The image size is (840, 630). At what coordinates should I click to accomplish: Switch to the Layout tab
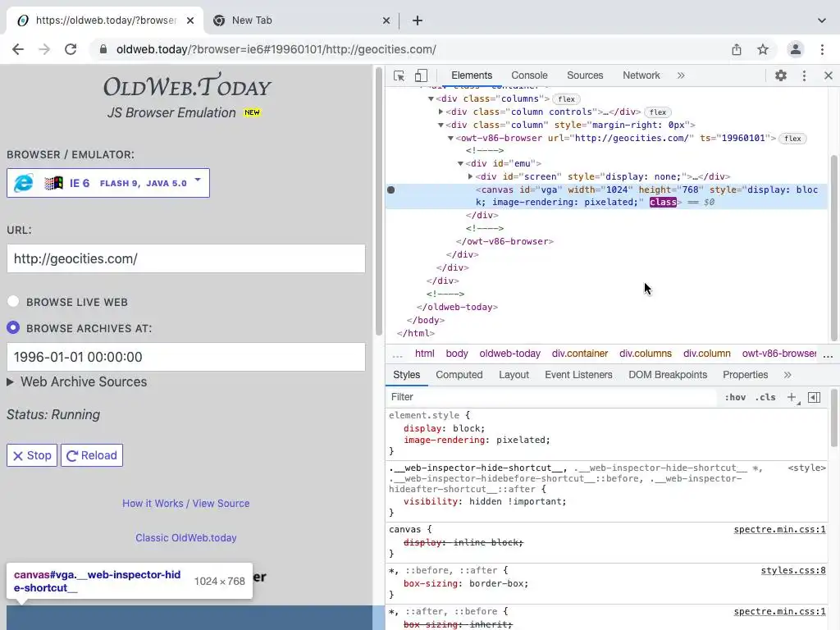click(x=514, y=375)
